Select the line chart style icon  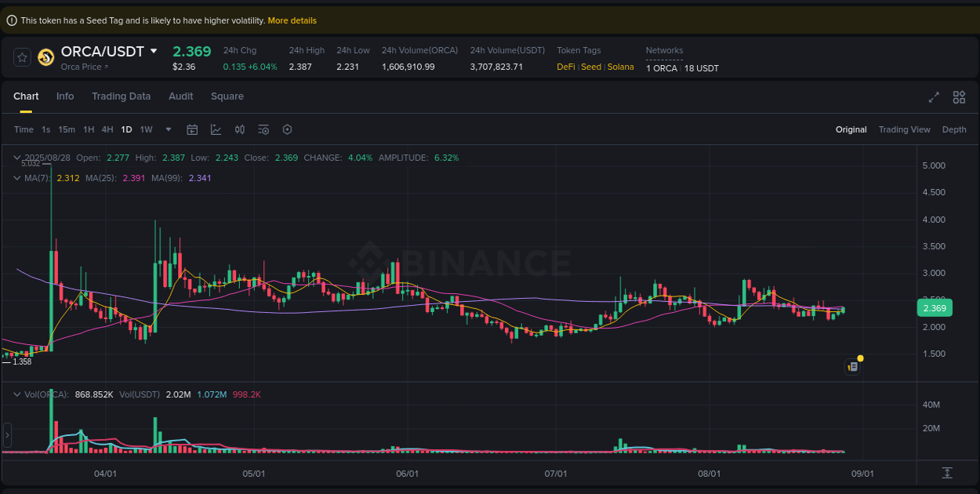coord(216,129)
